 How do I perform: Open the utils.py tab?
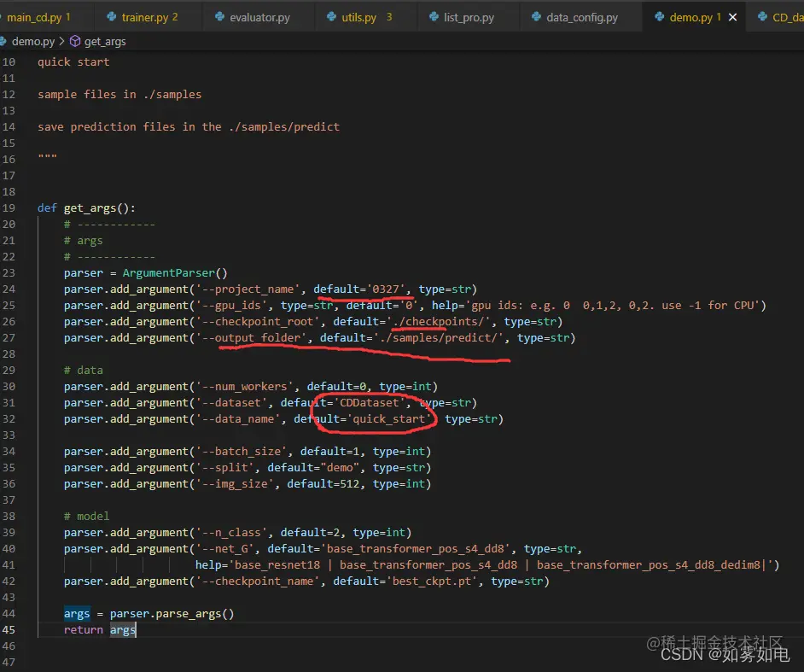[365, 17]
